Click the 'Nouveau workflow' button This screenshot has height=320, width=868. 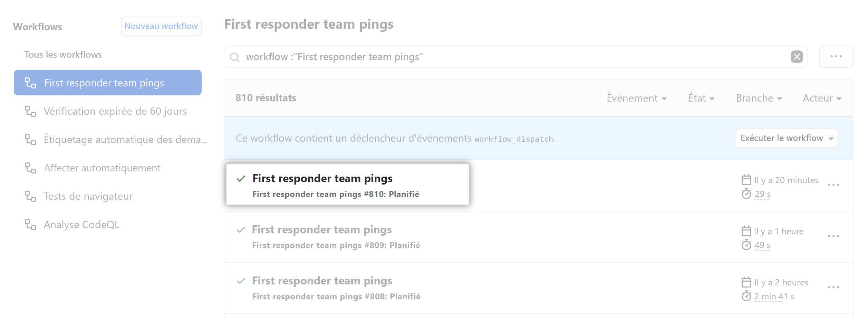pos(161,26)
